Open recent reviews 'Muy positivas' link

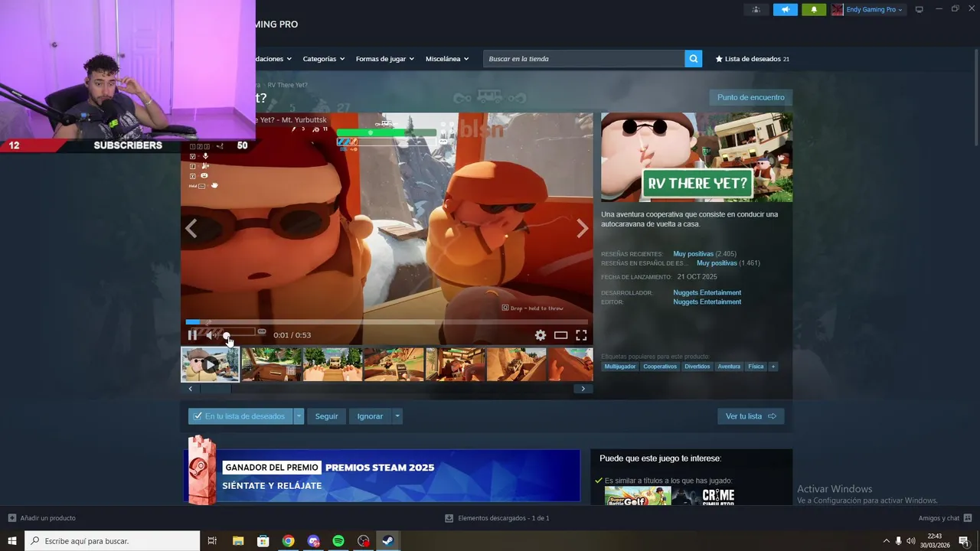point(693,254)
